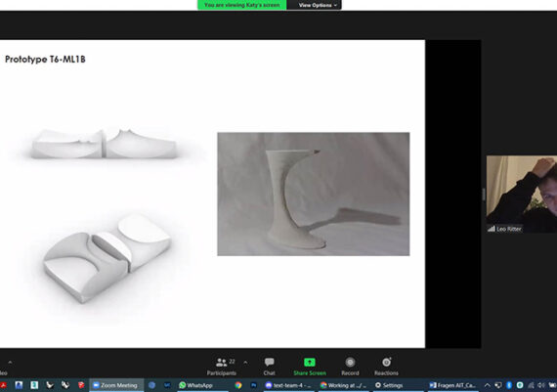Switch to the Zoom Meeting taskbar button
The width and height of the screenshot is (557, 392).
116,385
